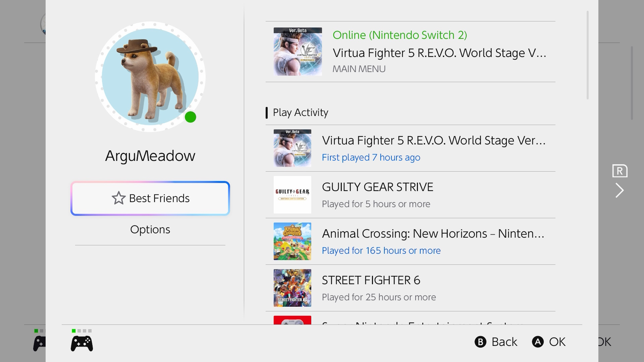
Task: Click the Play Activity section header
Action: (300, 113)
